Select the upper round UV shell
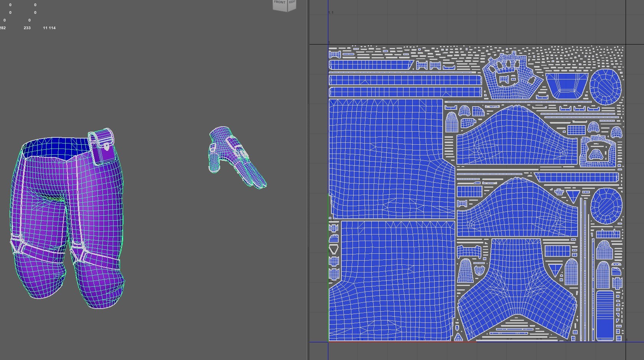 click(605, 87)
